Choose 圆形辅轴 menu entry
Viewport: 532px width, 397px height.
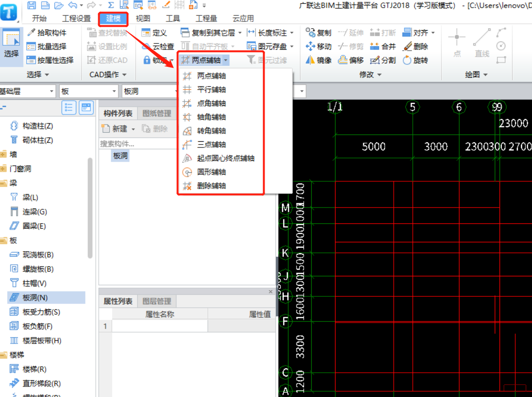(211, 172)
